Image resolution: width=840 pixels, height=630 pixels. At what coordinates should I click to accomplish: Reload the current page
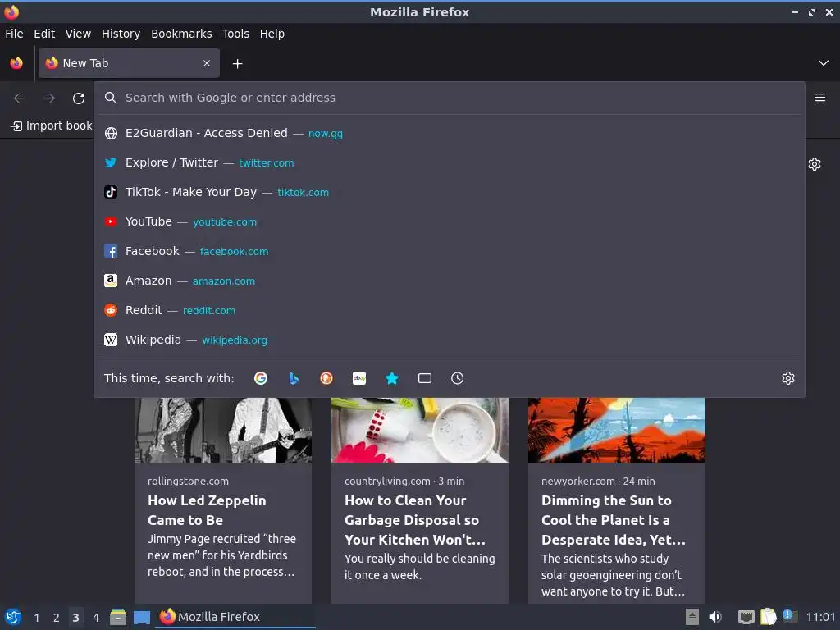coord(79,98)
